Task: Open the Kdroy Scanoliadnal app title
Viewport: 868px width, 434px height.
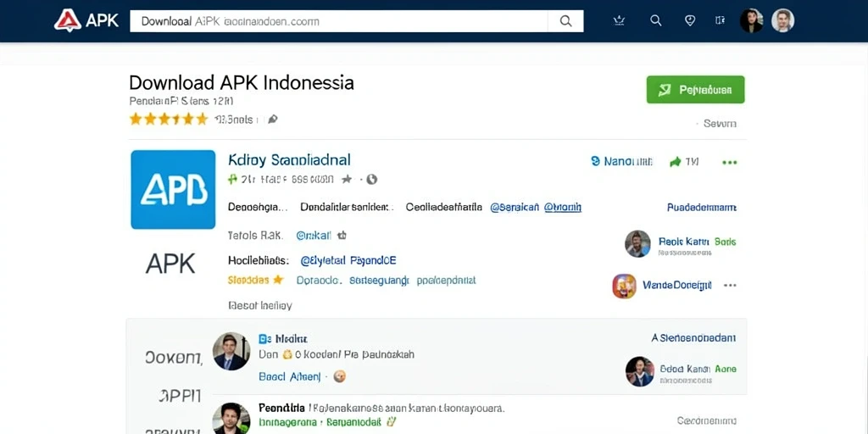Action: click(289, 160)
